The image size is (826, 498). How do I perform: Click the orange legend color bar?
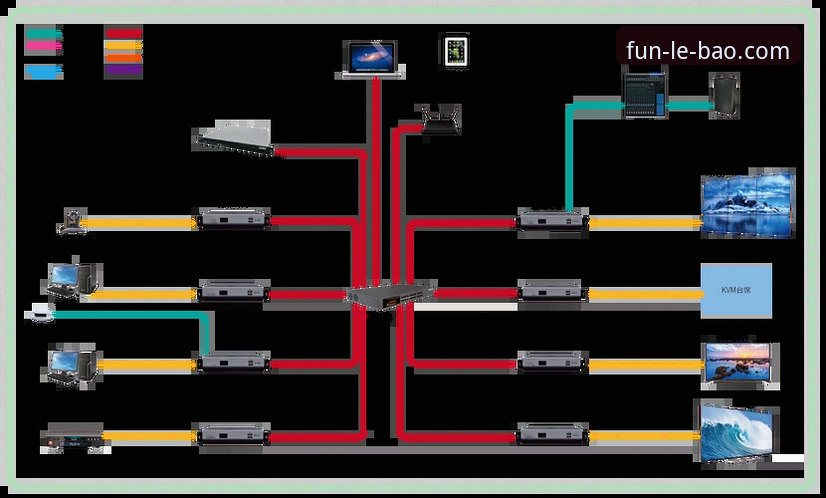(124, 58)
